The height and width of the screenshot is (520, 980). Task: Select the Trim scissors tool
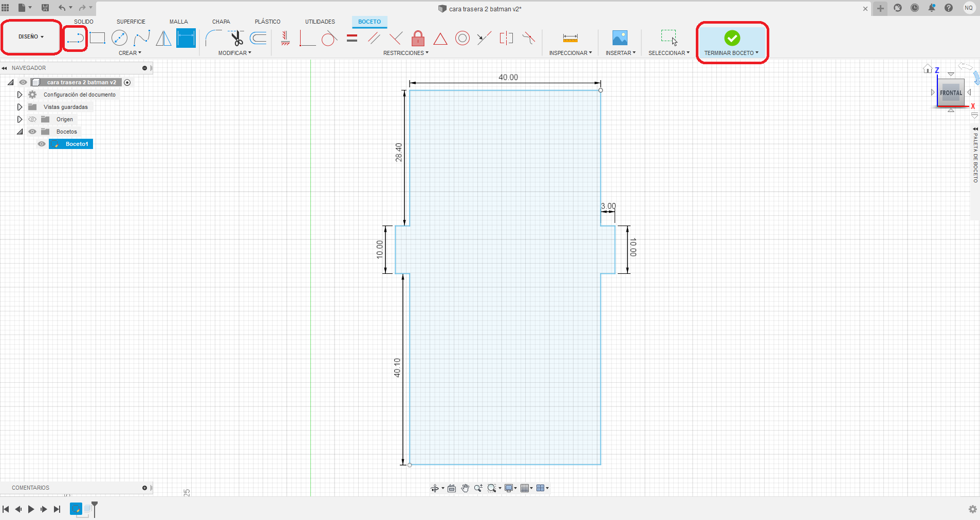point(236,38)
